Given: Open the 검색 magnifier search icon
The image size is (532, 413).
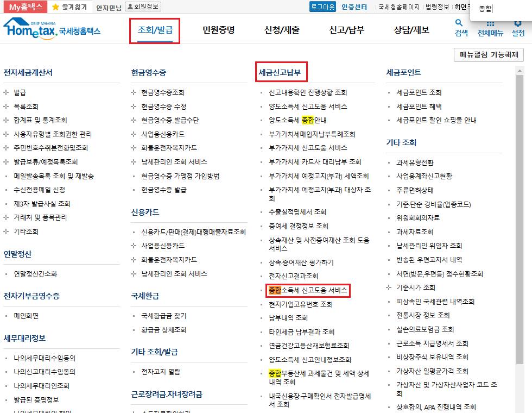Looking at the screenshot, I should tap(459, 23).
